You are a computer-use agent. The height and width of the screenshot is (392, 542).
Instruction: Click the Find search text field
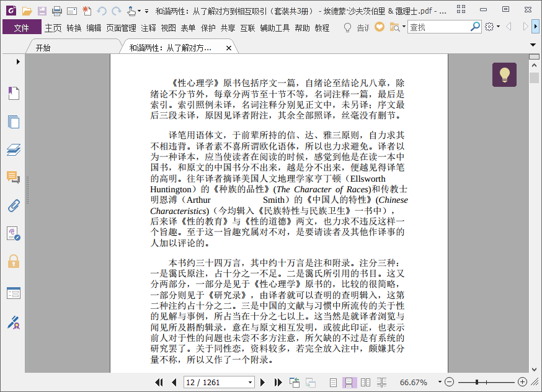439,27
